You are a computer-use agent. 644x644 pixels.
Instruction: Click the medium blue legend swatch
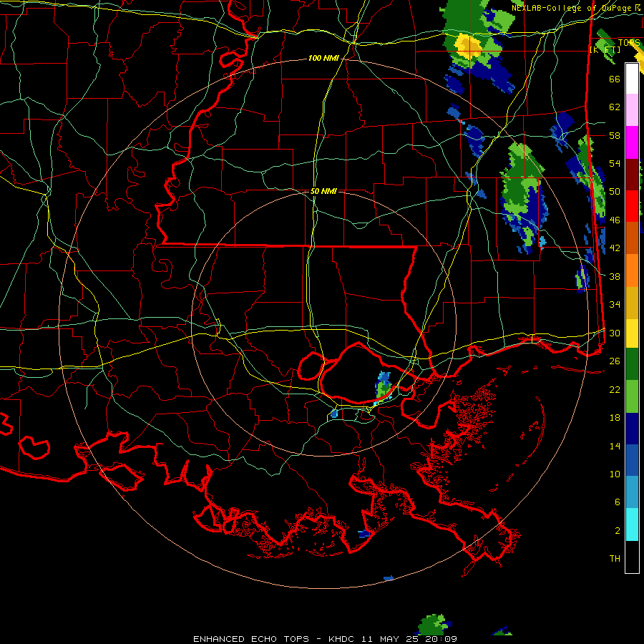[632, 460]
